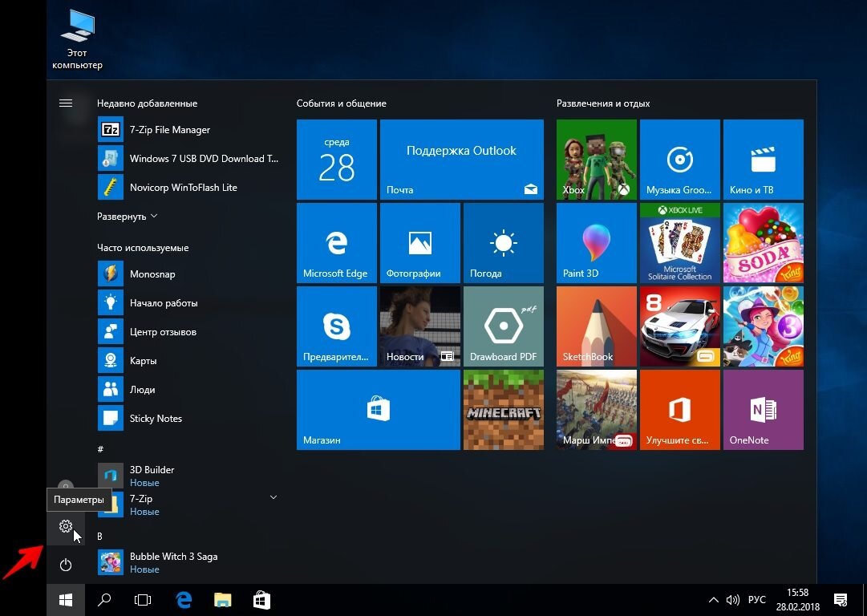Open Monosnap from frequently used
Screen dimensions: 867x616
(x=188, y=274)
